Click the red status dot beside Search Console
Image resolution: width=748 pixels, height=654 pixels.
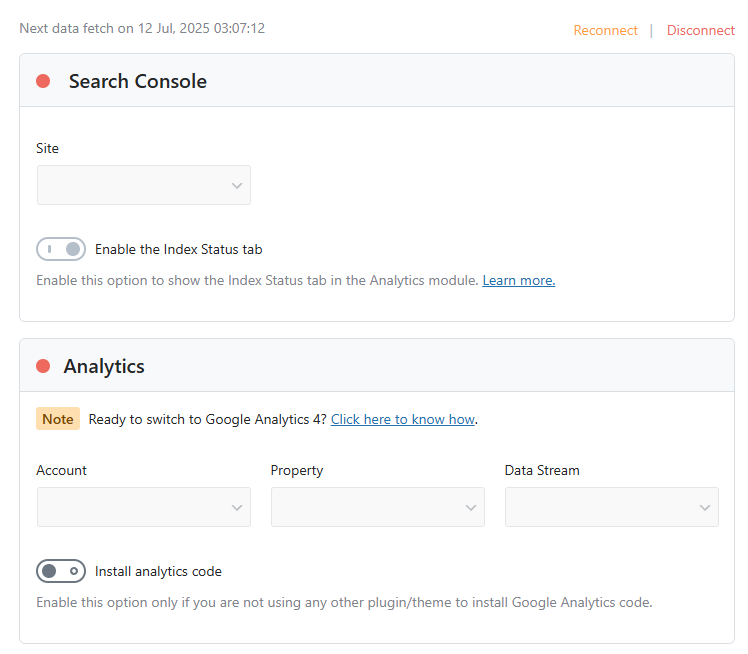tap(43, 81)
